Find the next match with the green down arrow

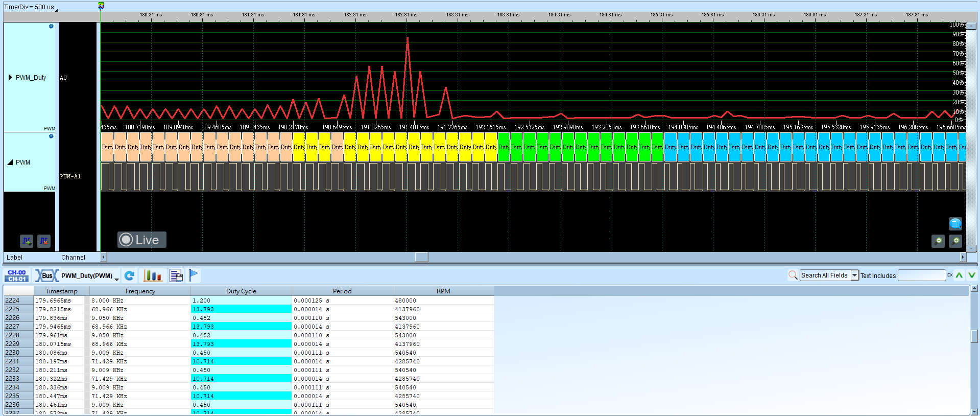972,275
